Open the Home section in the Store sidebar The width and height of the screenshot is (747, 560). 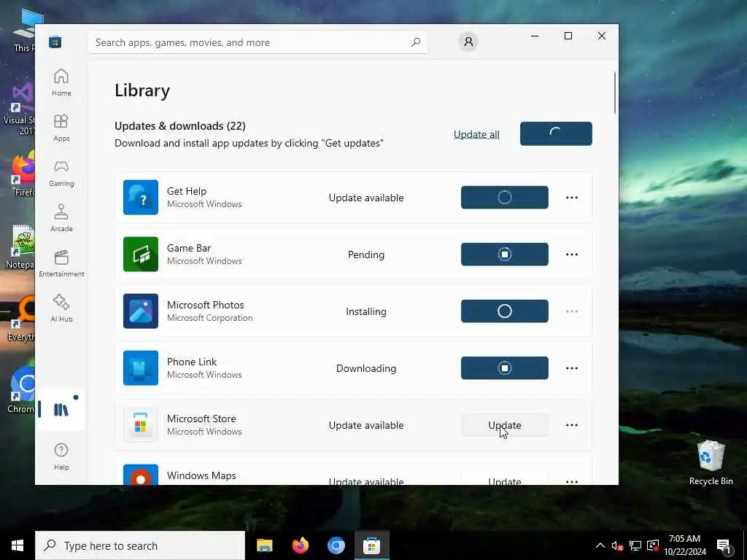pos(61,82)
